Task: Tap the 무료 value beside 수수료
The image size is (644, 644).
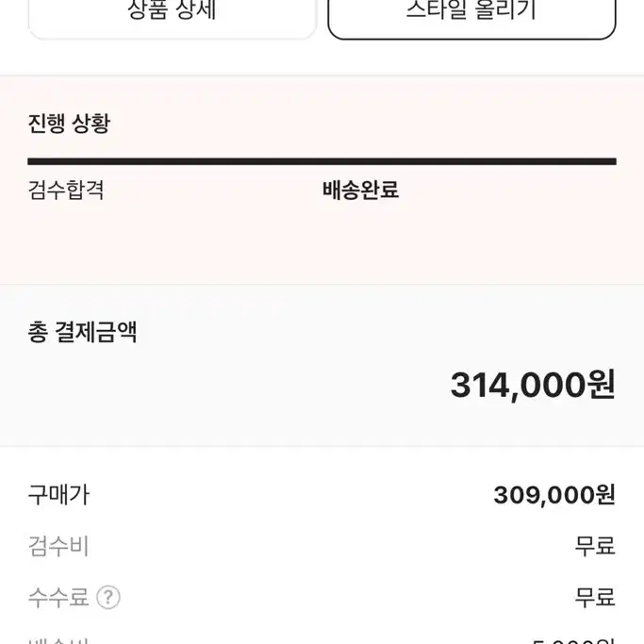Action: (595, 597)
